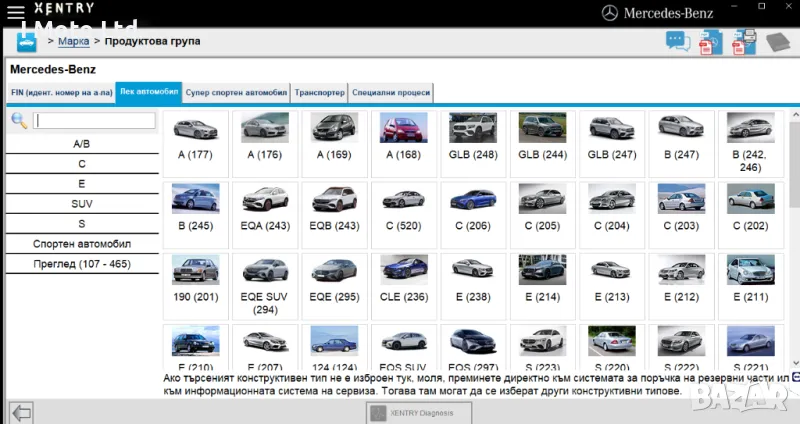Choose Спортен автомобил in the left list
This screenshot has height=424, width=800.
coord(82,244)
